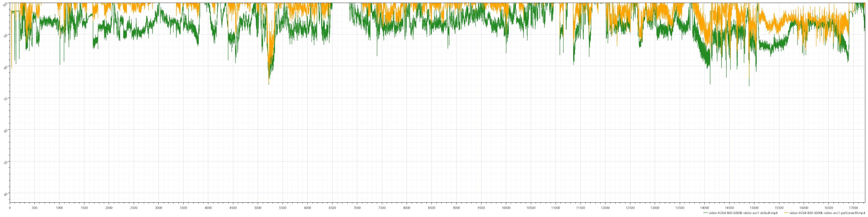Click the 60 y-axis tick label
This screenshot has height=217, width=868.
click(x=5, y=130)
